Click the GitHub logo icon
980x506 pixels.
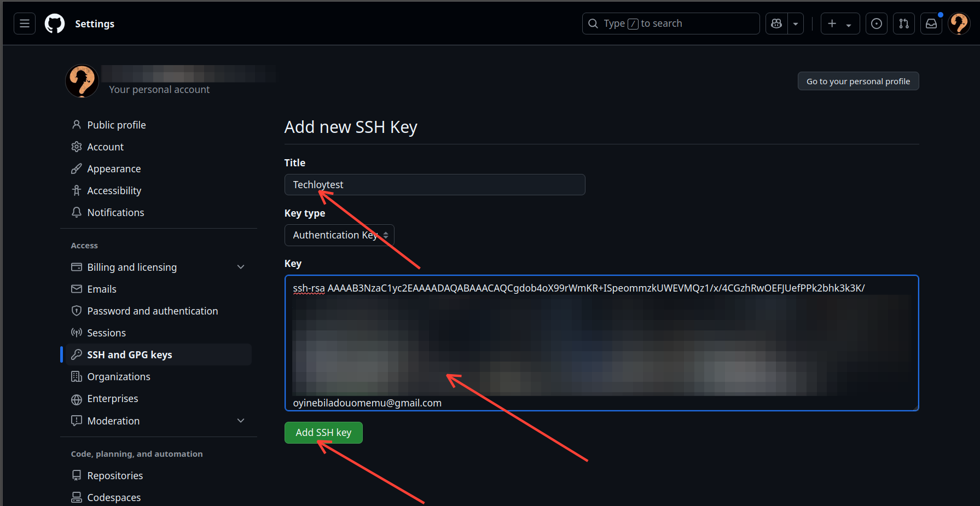[x=55, y=24]
